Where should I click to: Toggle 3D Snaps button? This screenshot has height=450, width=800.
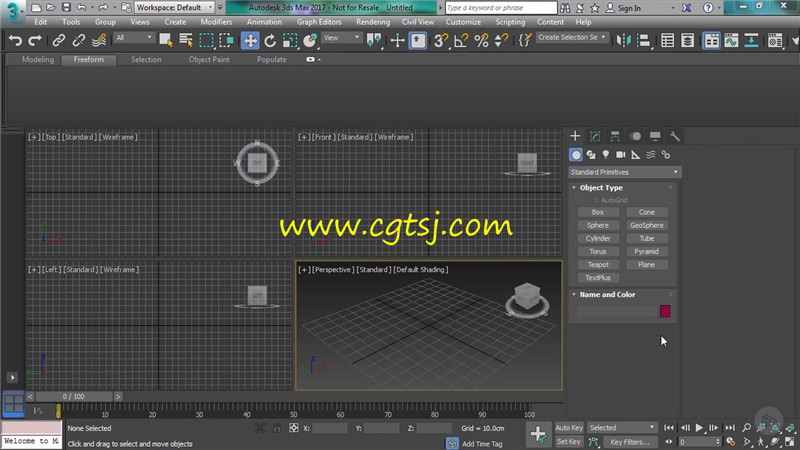[x=441, y=40]
